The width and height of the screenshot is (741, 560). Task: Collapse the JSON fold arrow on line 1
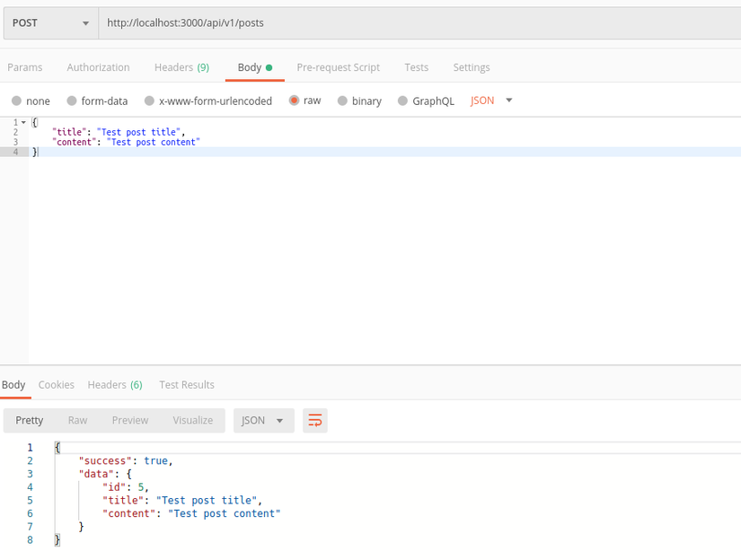(x=23, y=122)
